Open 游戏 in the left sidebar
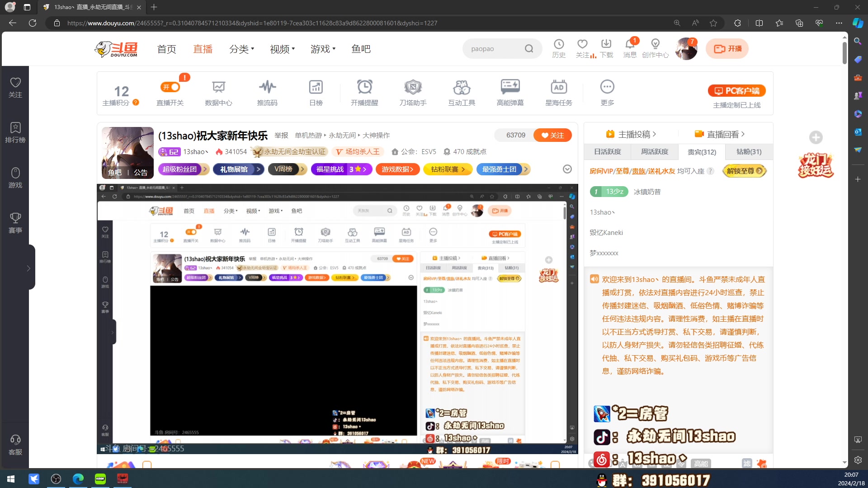The image size is (868, 488). point(15,178)
